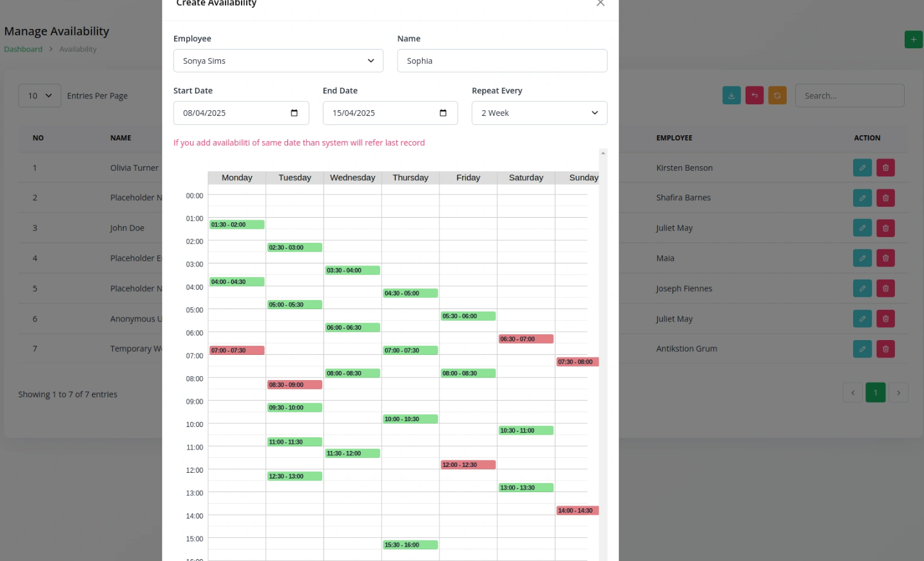Edit the row 3 Juliet May entry
The height and width of the screenshot is (561, 924).
tap(862, 228)
